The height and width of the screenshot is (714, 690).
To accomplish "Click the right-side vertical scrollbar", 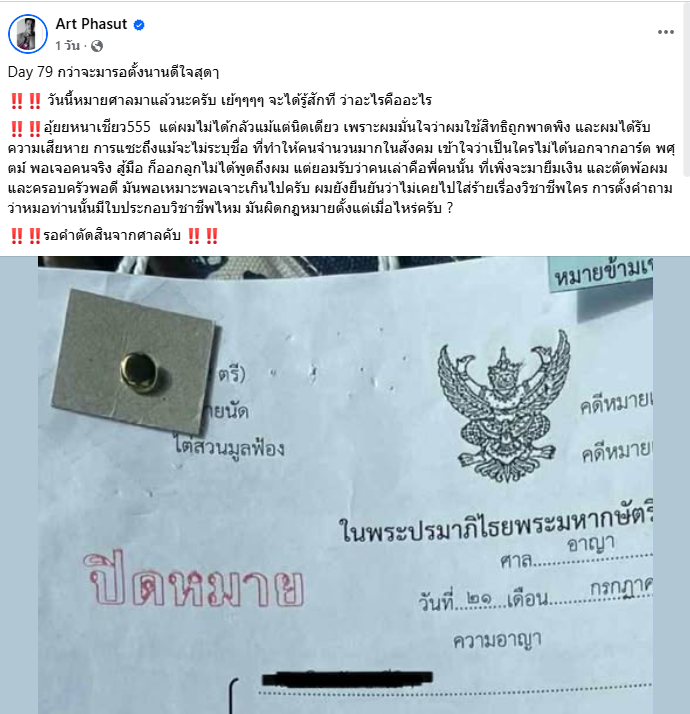I will pyautogui.click(x=686, y=89).
